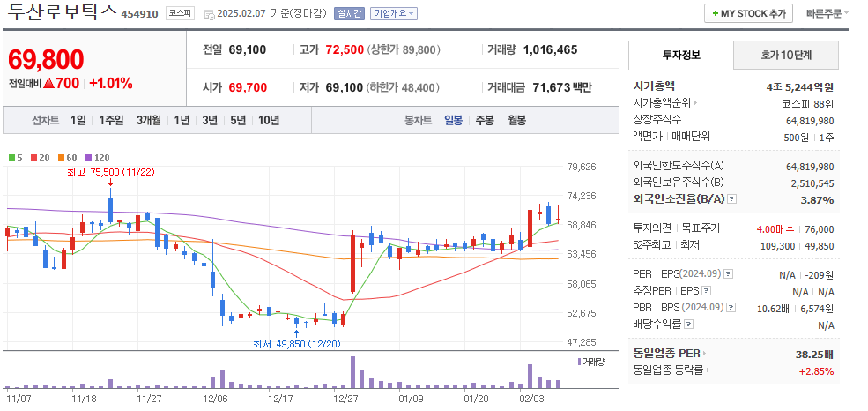Click the red up-triangle next to 700
This screenshot has height=411, width=868.
(x=48, y=84)
